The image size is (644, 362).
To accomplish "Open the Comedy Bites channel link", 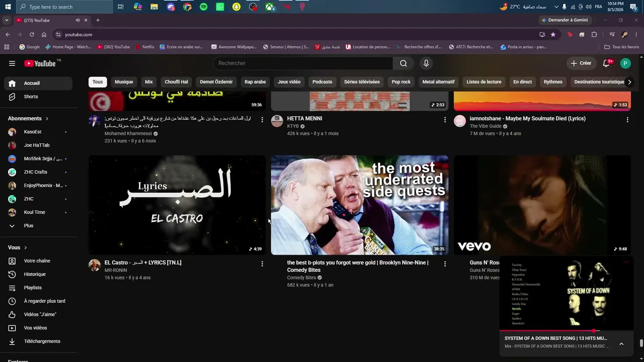I will coord(301,278).
